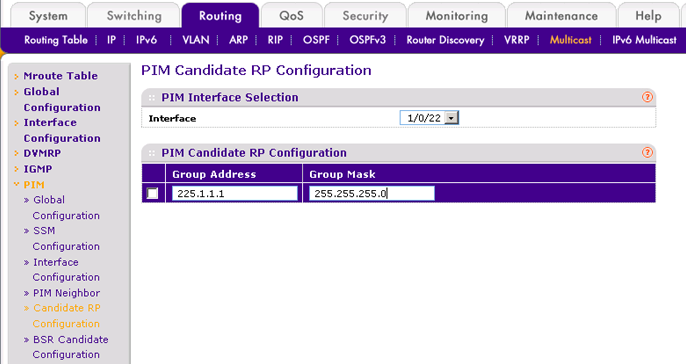Open the VLAN submenu item
Image resolution: width=686 pixels, height=364 pixels.
click(x=196, y=40)
